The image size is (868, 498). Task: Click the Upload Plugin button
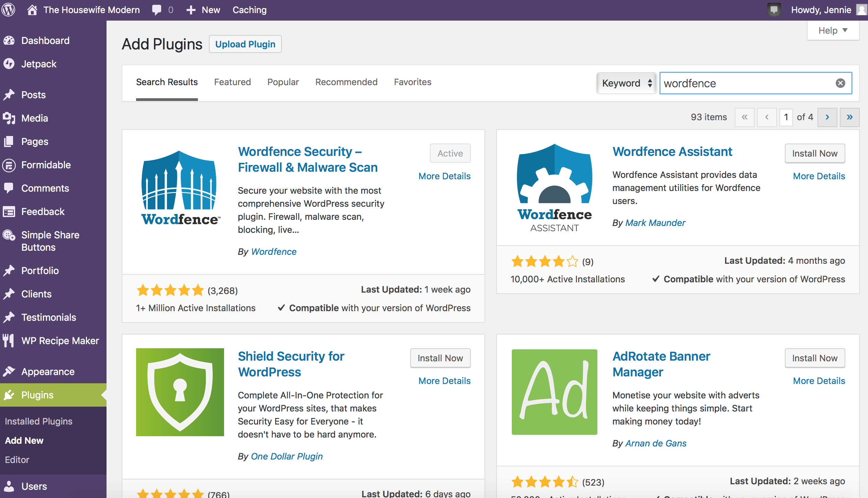[x=245, y=44]
